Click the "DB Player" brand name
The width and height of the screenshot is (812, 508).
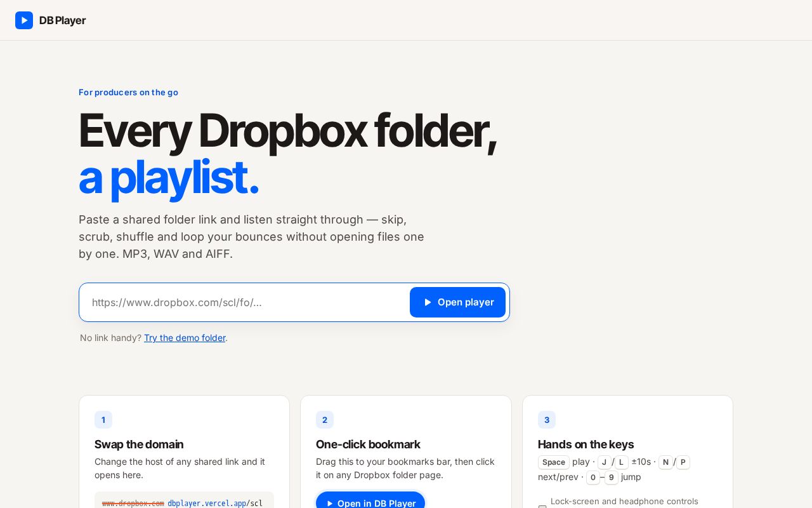coord(62,20)
